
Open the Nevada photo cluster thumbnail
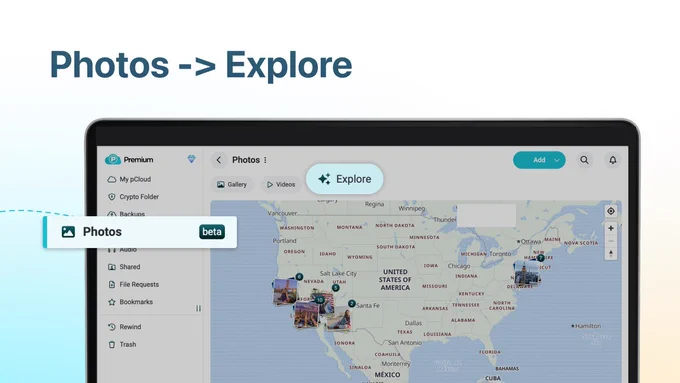[x=285, y=292]
